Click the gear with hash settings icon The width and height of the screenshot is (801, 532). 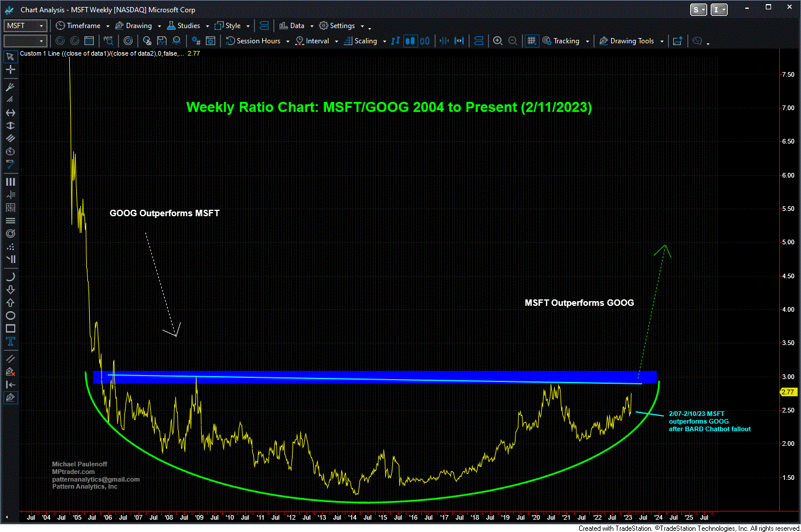(x=196, y=41)
